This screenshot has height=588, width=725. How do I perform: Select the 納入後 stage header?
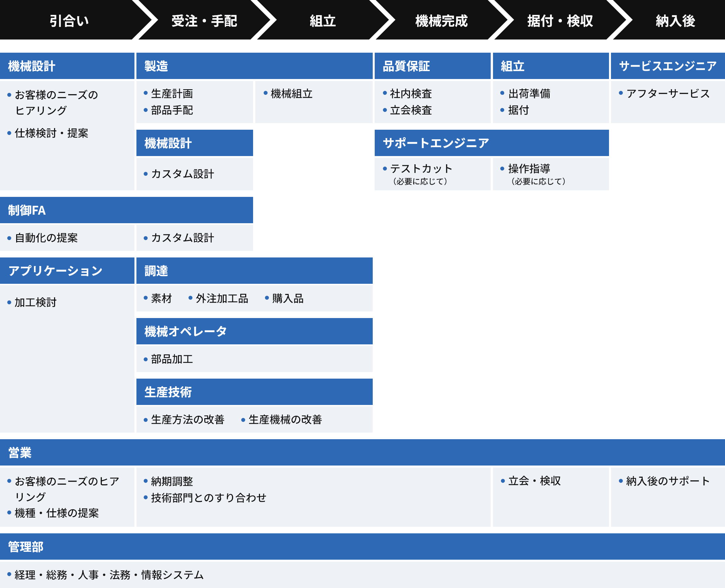point(675,21)
